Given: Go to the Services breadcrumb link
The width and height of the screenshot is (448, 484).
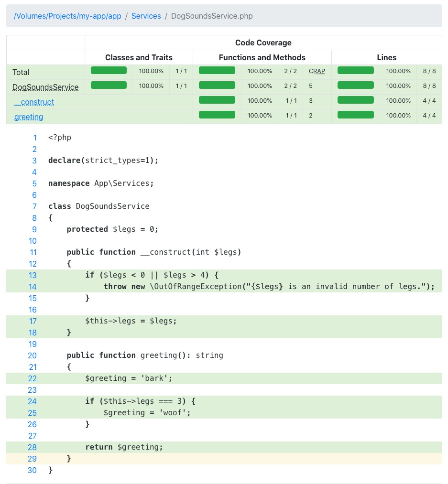Looking at the screenshot, I should click(x=146, y=16).
